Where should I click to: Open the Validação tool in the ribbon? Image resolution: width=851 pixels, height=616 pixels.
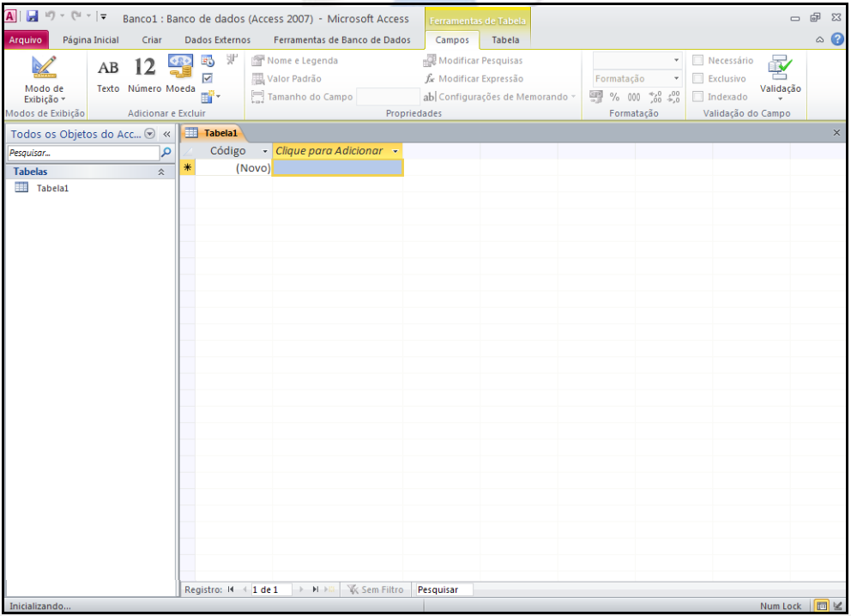780,75
